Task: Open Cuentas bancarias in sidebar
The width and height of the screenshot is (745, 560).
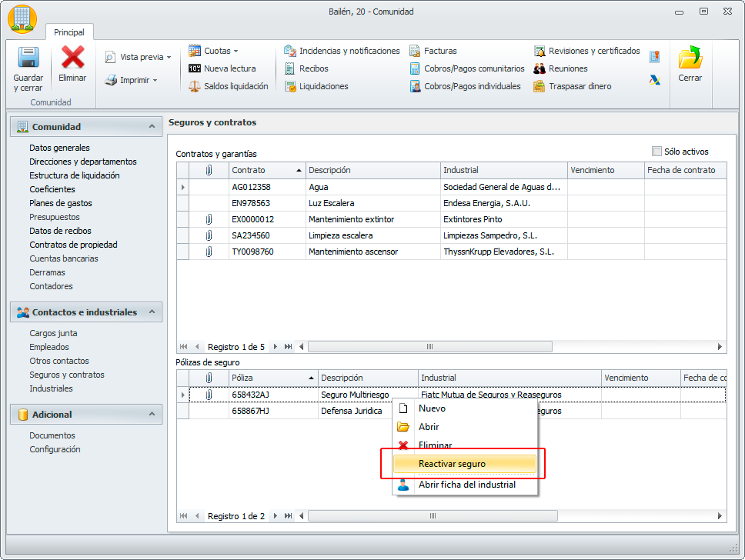Action: click(64, 258)
